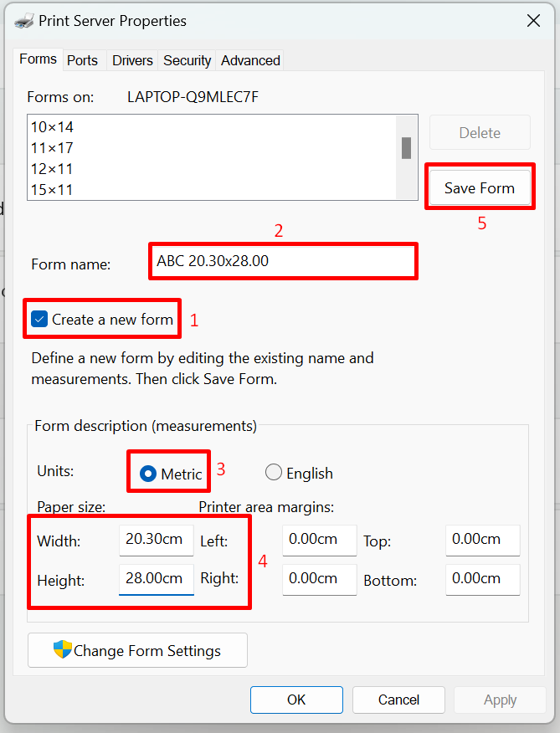
Task: Select the Metric units radio button
Action: 148,474
